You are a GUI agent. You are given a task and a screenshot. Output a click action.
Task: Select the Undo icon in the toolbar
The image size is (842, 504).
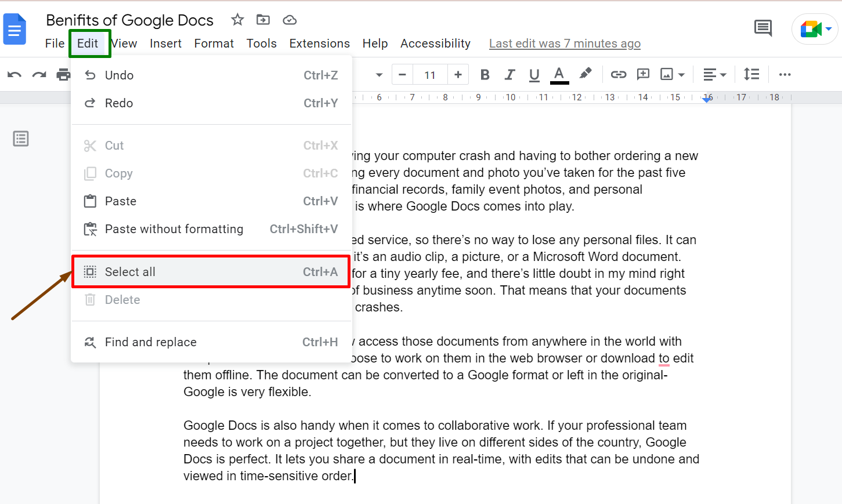tap(15, 74)
